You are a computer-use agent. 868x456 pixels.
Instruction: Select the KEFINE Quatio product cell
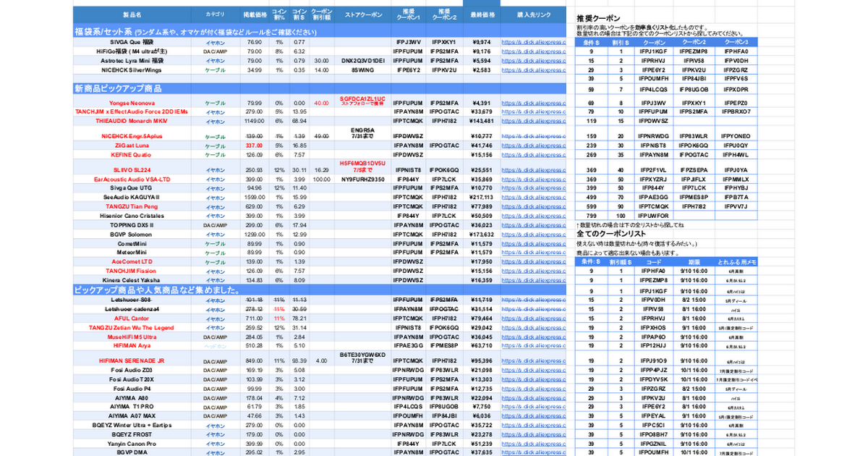132,154
